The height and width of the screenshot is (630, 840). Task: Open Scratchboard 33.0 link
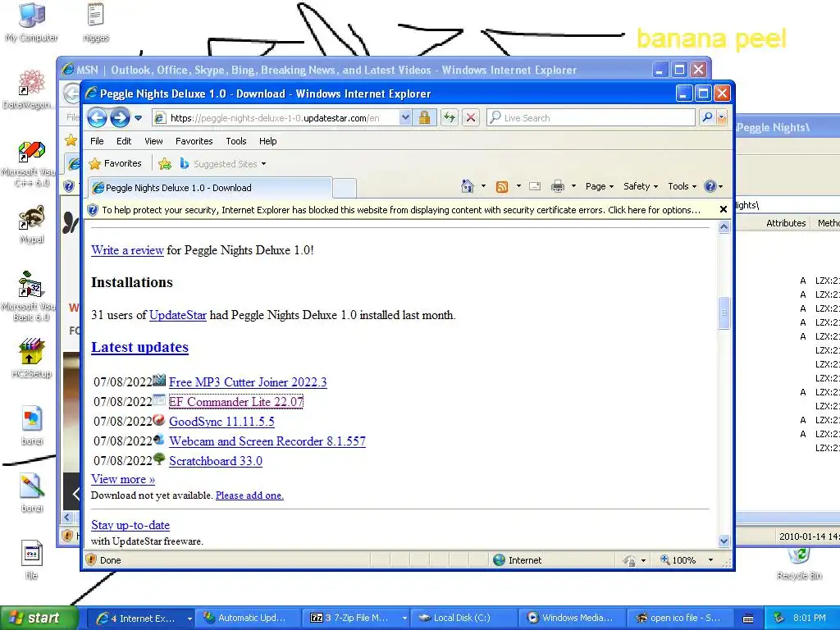click(x=216, y=461)
